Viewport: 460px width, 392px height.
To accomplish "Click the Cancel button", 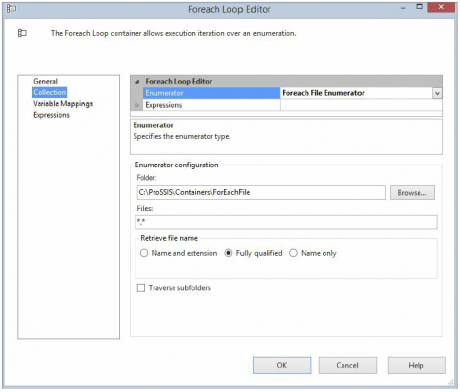I will (x=348, y=365).
